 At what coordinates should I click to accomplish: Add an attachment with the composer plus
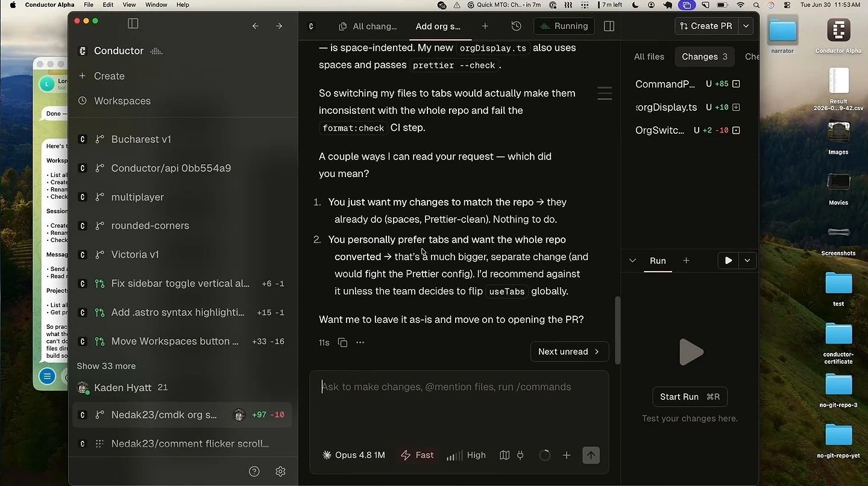click(x=567, y=455)
